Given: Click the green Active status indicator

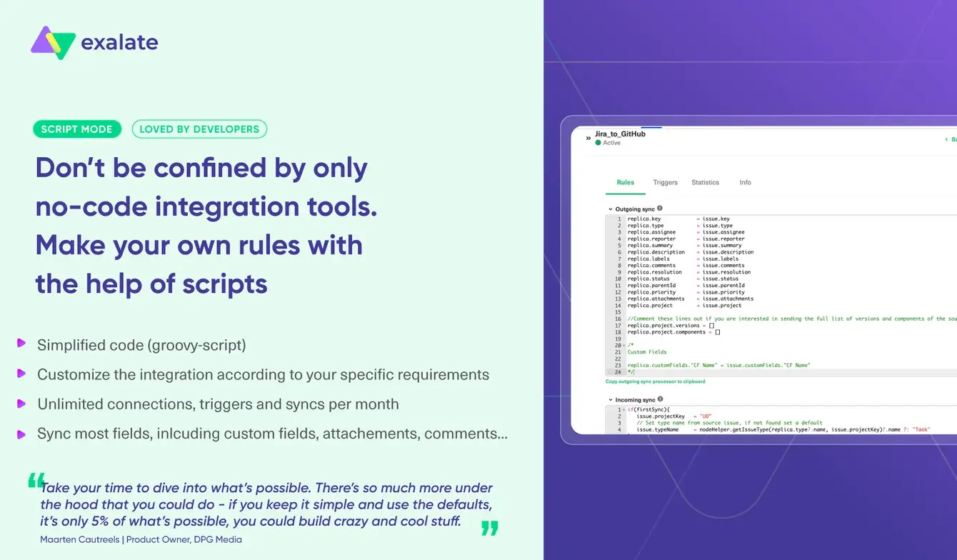Looking at the screenshot, I should [598, 143].
